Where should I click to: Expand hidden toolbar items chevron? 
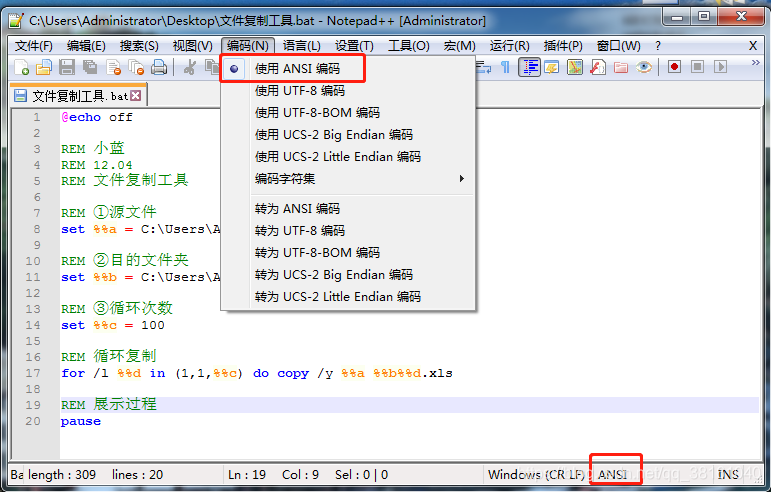coord(756,62)
